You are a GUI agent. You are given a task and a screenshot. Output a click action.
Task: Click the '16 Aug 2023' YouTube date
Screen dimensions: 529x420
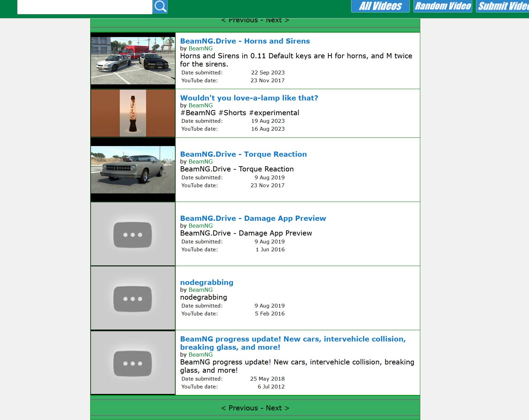pos(268,129)
